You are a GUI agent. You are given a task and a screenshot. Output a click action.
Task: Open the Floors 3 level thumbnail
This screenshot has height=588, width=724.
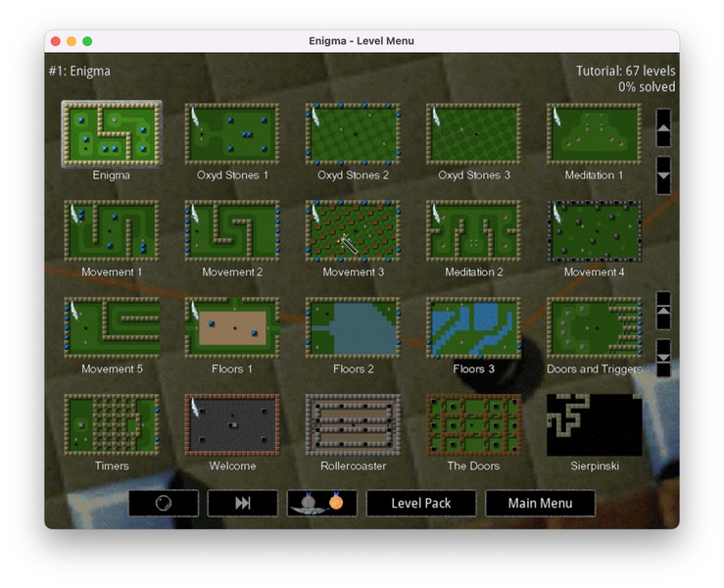coord(474,328)
